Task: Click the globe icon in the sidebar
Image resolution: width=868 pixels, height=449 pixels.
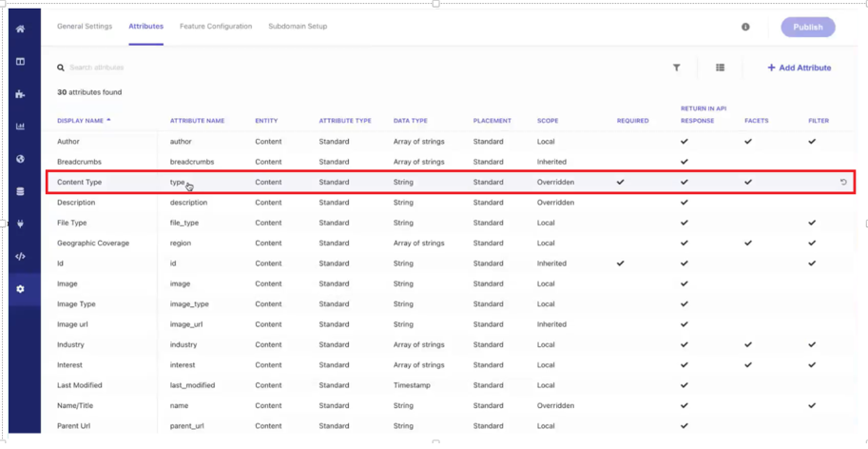Action: click(21, 159)
